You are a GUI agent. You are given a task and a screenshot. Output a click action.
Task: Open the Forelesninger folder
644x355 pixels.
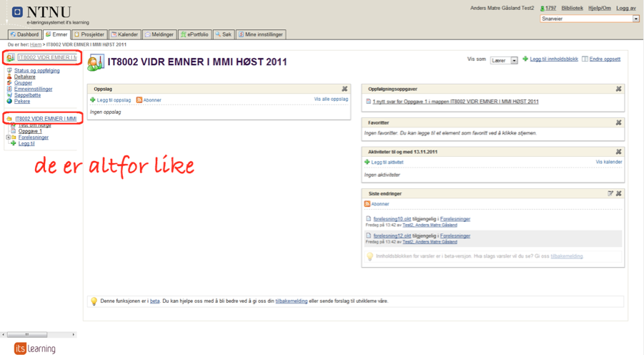(34, 137)
